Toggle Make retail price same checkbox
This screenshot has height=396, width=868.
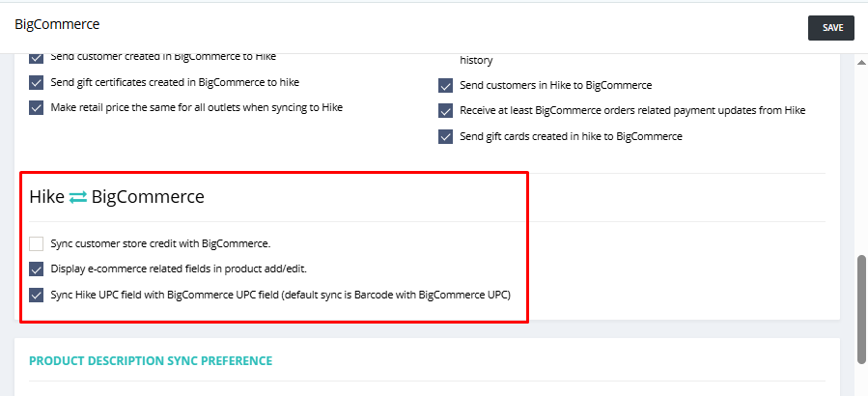(36, 107)
